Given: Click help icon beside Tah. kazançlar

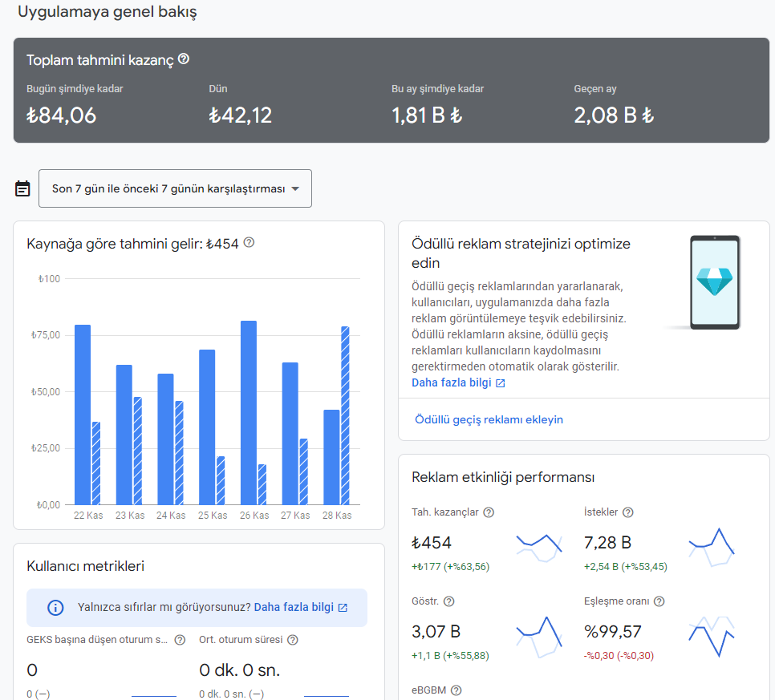Looking at the screenshot, I should point(489,512).
